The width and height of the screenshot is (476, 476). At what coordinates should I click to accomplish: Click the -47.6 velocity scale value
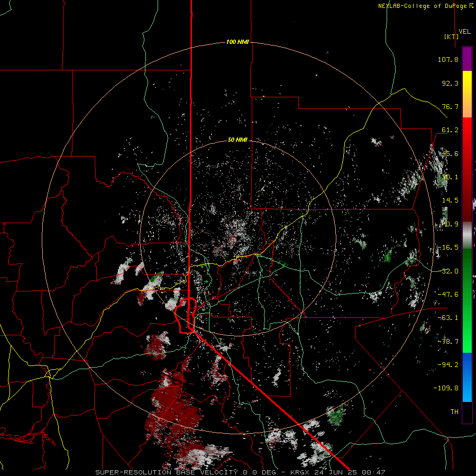click(448, 295)
